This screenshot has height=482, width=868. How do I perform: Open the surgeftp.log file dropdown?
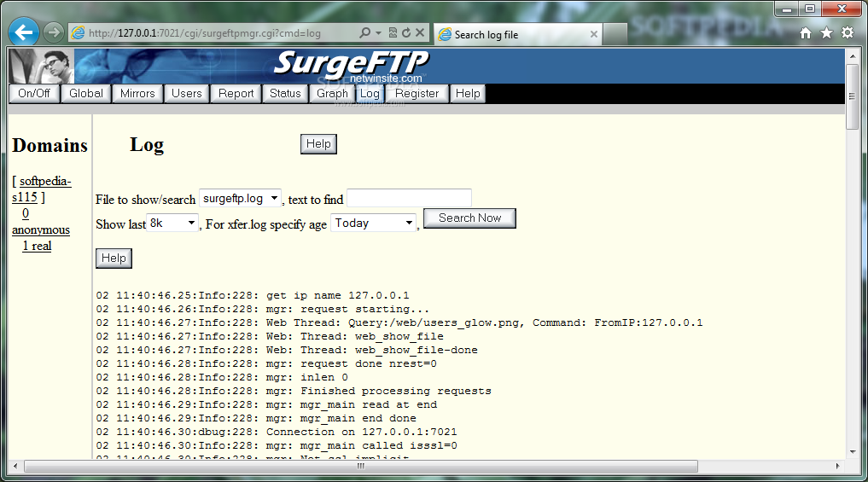(240, 198)
